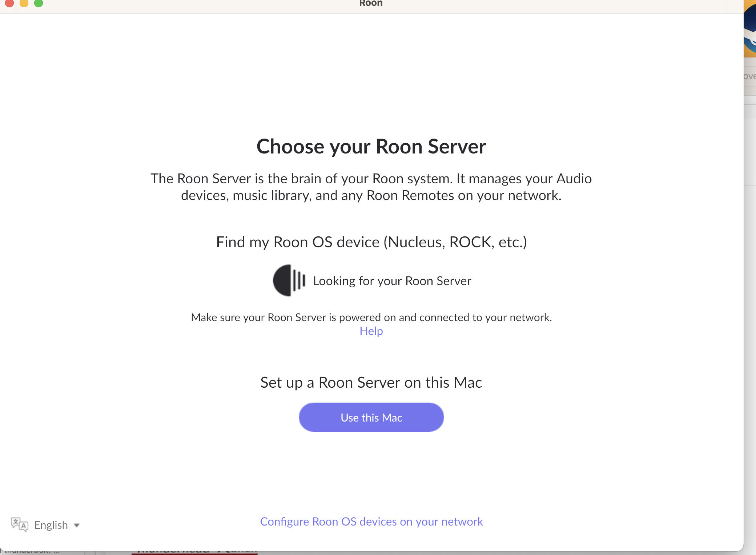Minimize the Roon window with yellow button

(24, 3)
